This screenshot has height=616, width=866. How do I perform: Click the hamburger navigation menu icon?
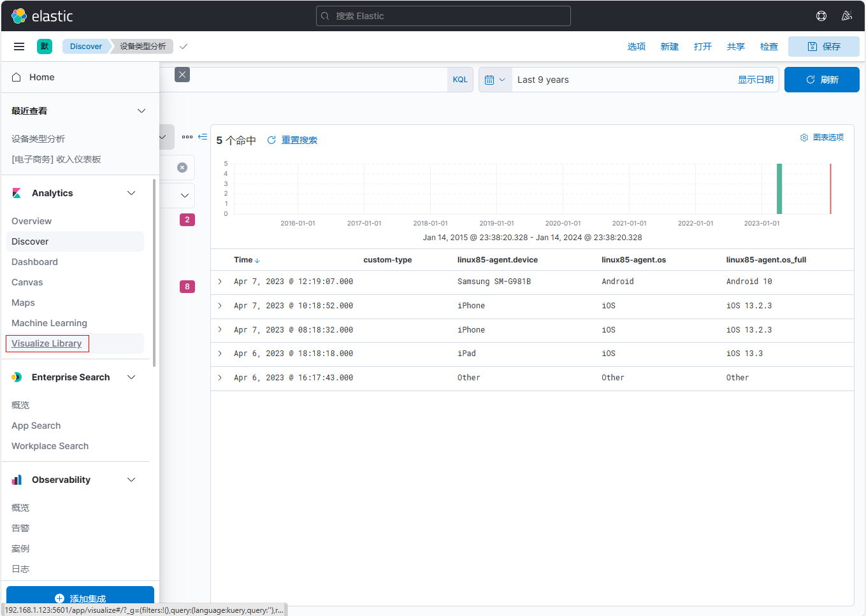[x=19, y=47]
